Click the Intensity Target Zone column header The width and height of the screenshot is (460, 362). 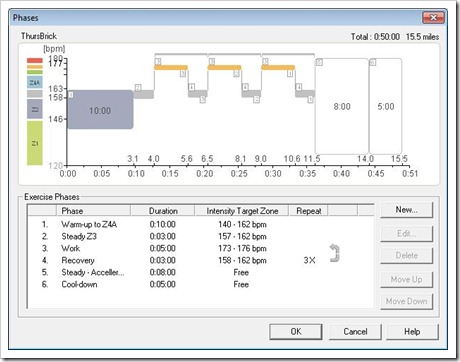[x=242, y=211]
